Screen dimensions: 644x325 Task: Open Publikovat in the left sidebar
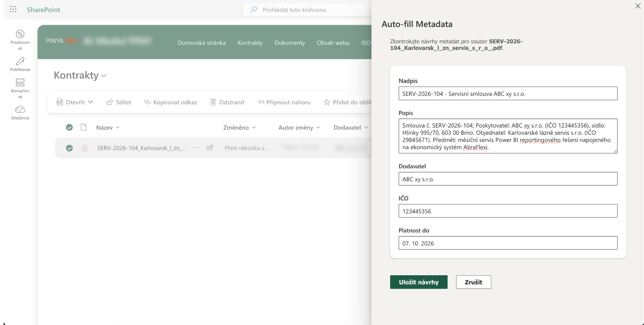(x=20, y=64)
